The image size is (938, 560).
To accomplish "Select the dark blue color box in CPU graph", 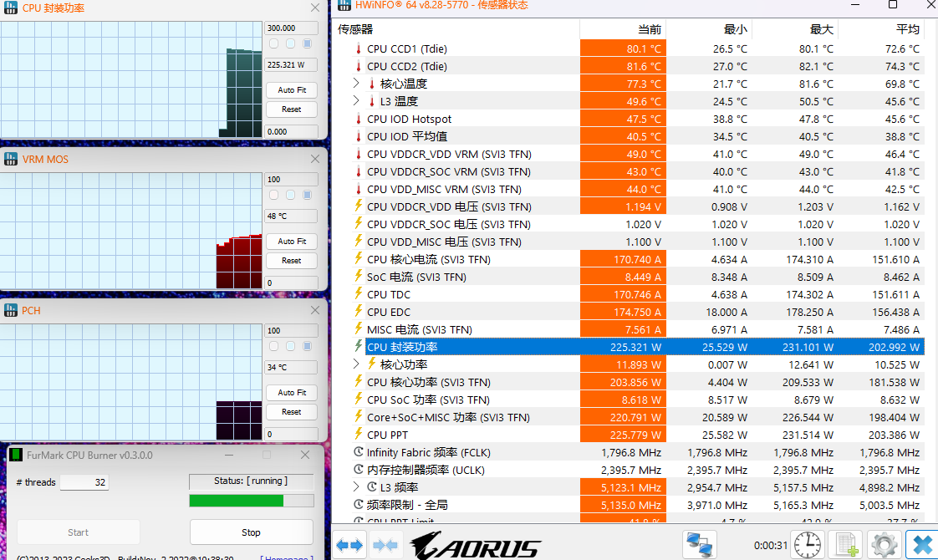I will 307,43.
